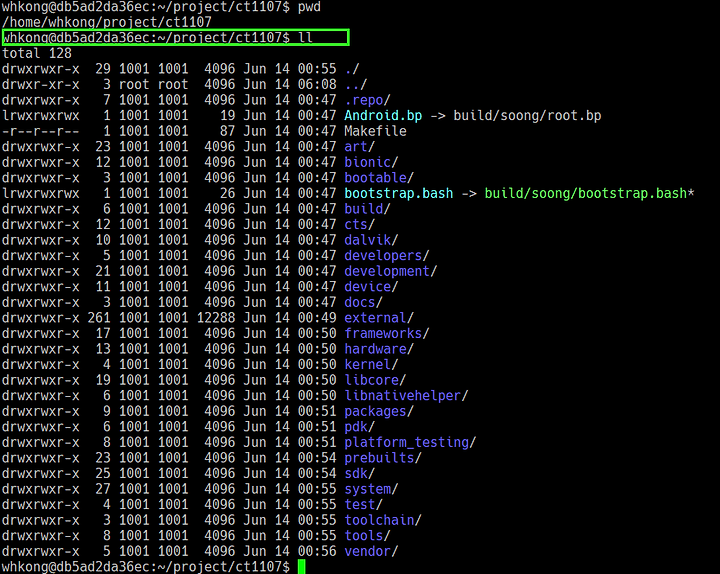
Task: Click the 'bootable/' directory name
Action: 379,178
